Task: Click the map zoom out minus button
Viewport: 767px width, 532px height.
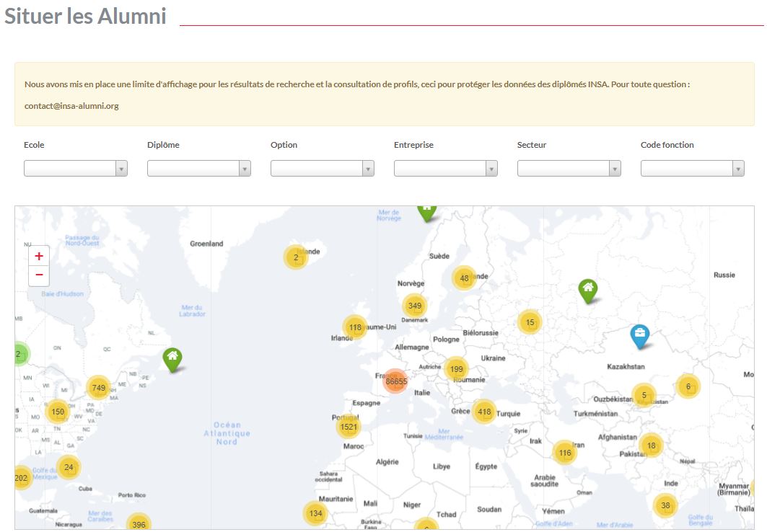Action: [x=39, y=275]
